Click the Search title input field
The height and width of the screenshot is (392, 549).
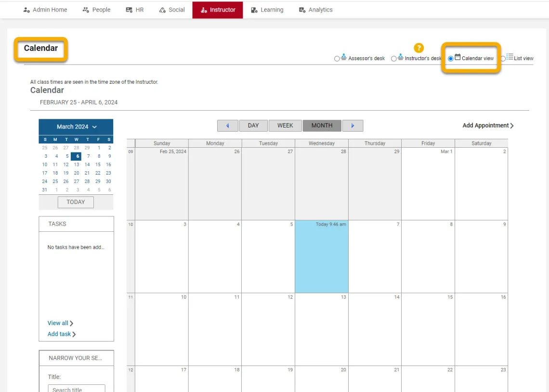pos(76,389)
